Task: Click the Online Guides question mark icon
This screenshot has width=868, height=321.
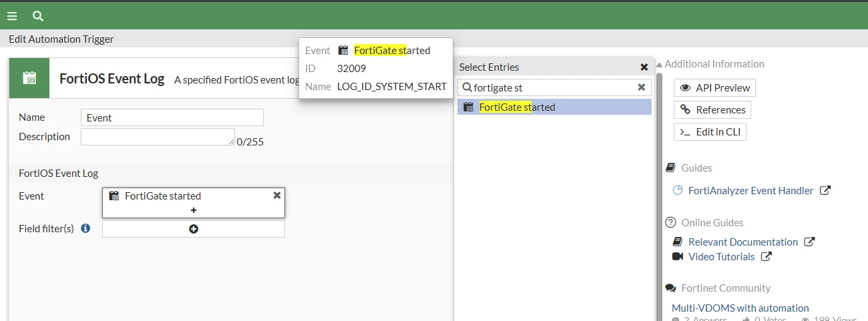Action: pos(671,222)
